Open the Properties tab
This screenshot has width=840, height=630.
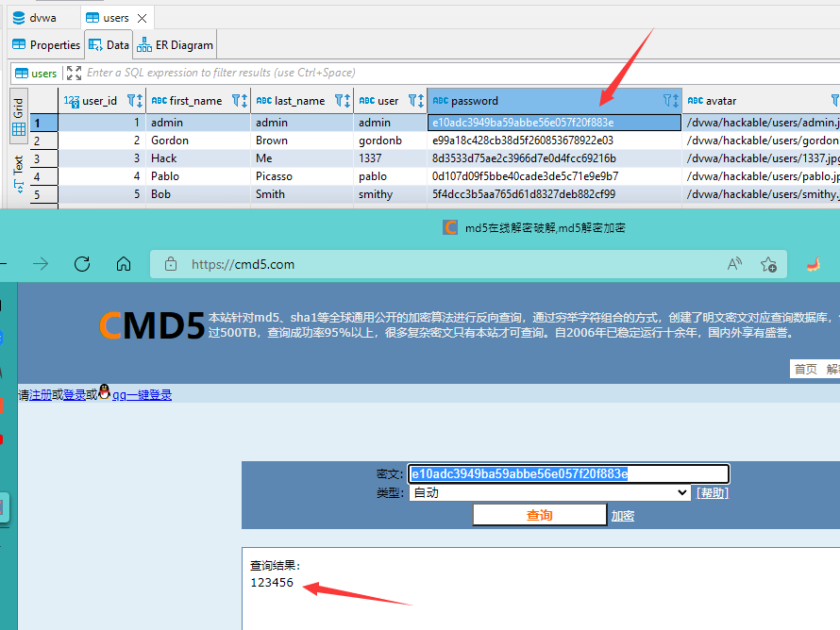(46, 45)
